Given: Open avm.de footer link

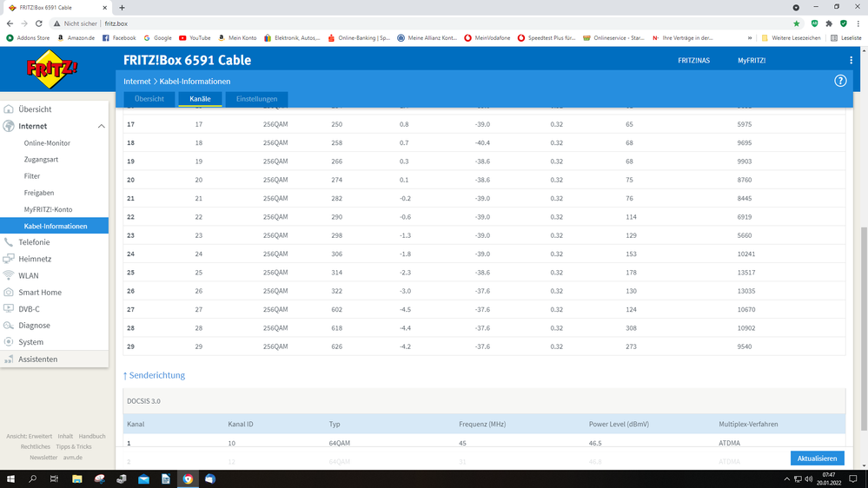Looking at the screenshot, I should click(72, 458).
